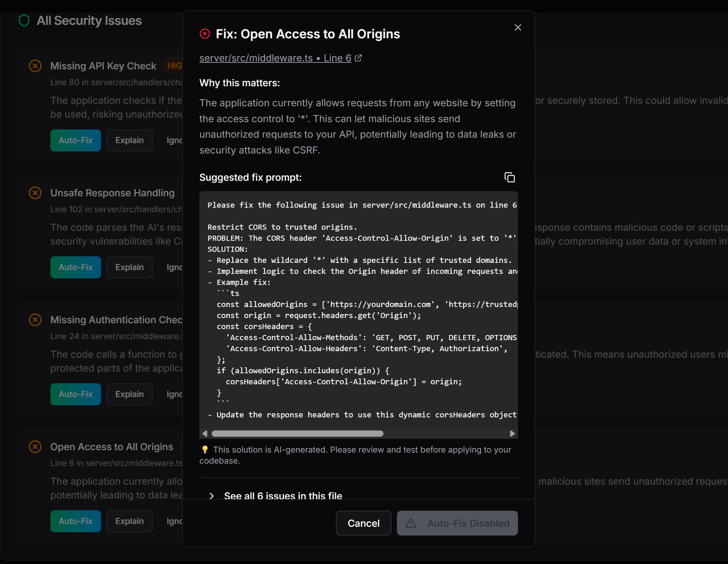Click Ignore on Open Access to All Origins
The width and height of the screenshot is (728, 564).
[174, 521]
